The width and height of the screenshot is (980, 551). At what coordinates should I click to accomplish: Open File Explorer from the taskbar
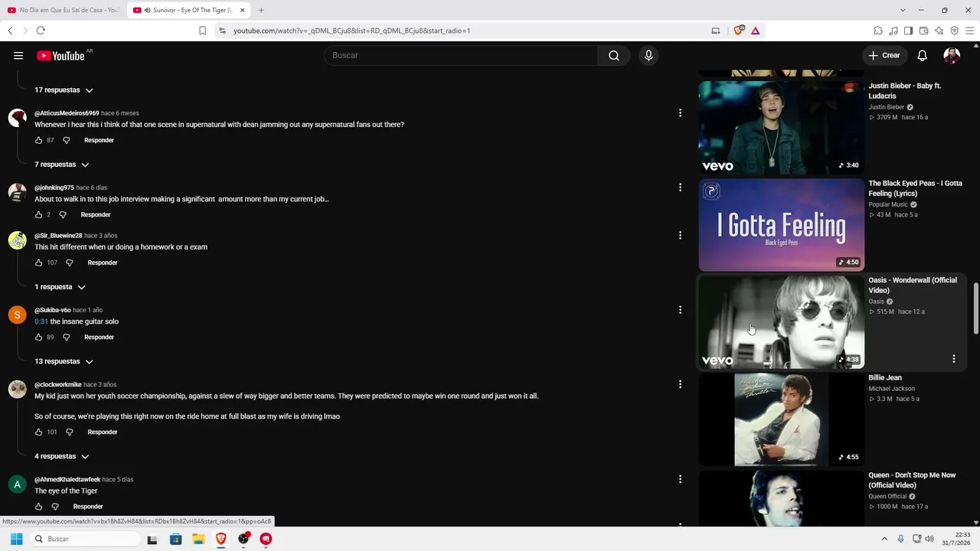pyautogui.click(x=198, y=539)
